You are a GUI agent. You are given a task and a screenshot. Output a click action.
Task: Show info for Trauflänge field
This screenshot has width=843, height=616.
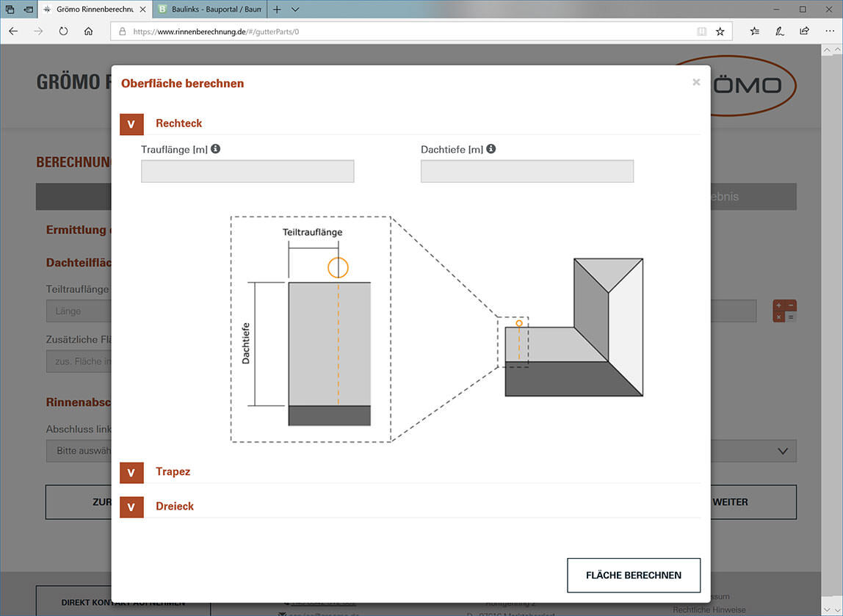coord(216,148)
